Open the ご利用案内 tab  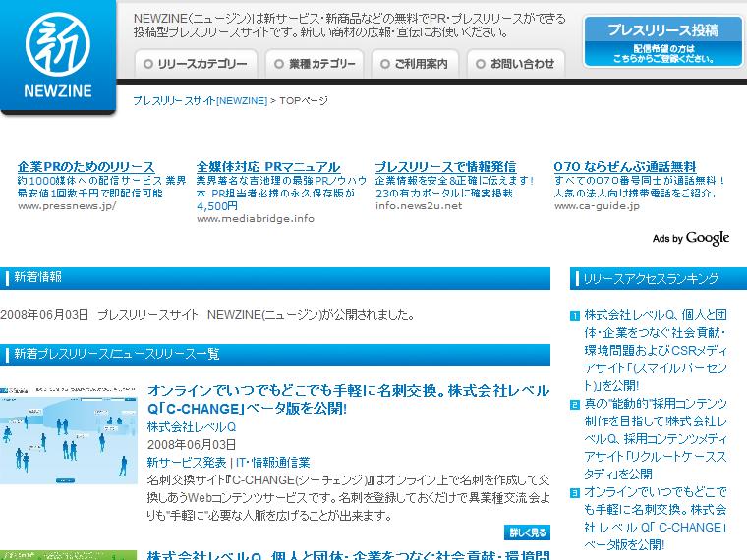click(x=415, y=63)
